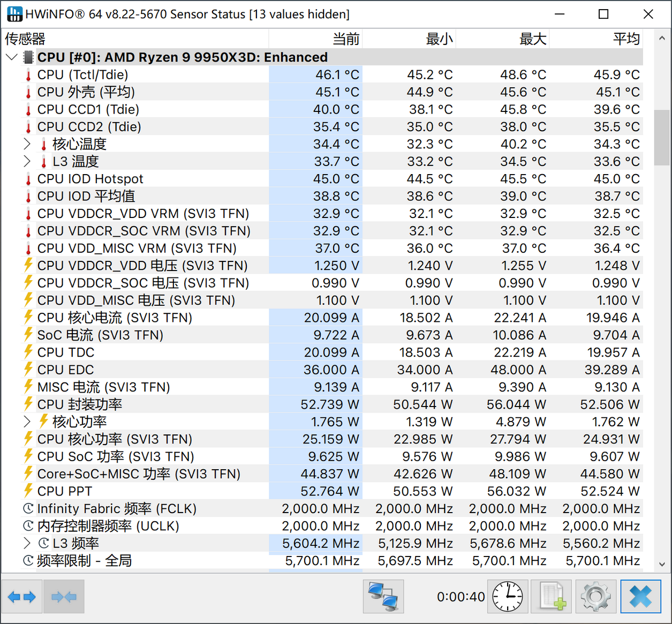Start logging via the report-plus icon
The height and width of the screenshot is (624, 672).
[x=550, y=596]
